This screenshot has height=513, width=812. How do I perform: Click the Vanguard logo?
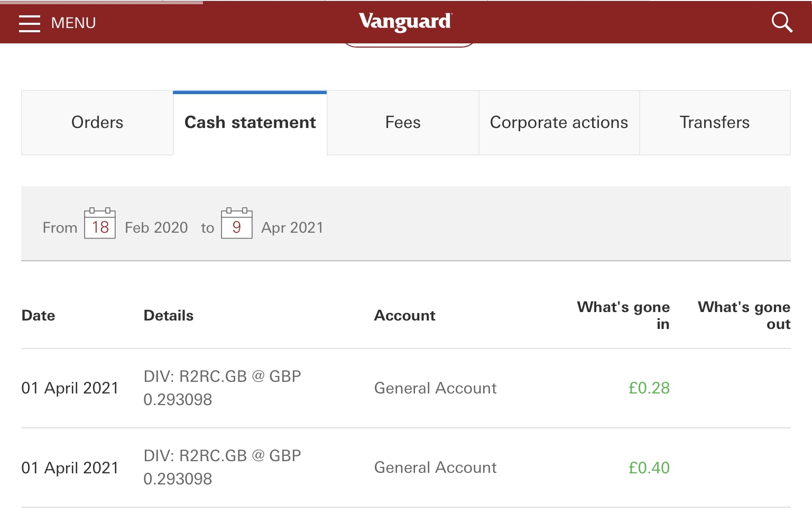click(x=405, y=22)
